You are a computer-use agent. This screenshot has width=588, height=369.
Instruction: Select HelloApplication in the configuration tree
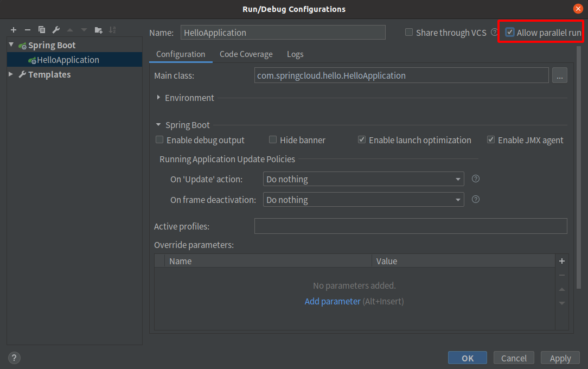click(75, 60)
